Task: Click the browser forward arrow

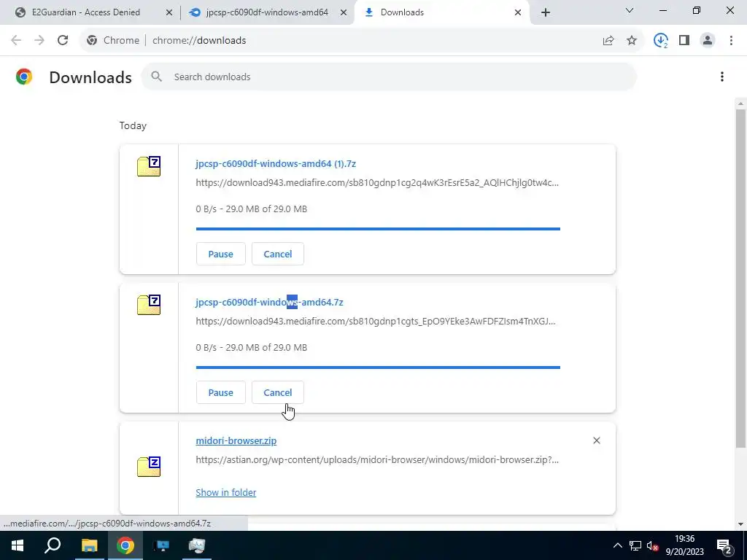Action: click(x=39, y=41)
